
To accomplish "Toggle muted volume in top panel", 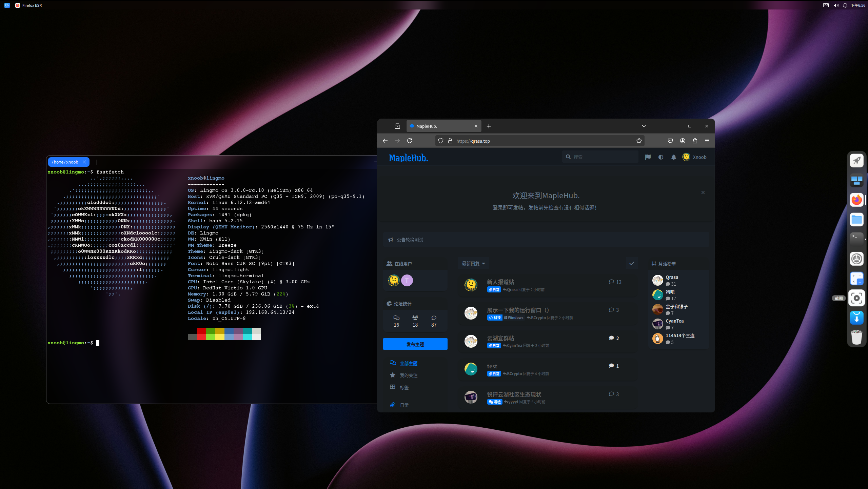I will click(x=836, y=5).
